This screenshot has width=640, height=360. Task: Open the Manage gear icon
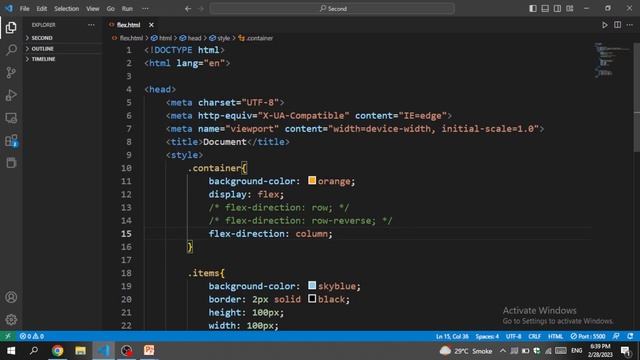tap(11, 320)
